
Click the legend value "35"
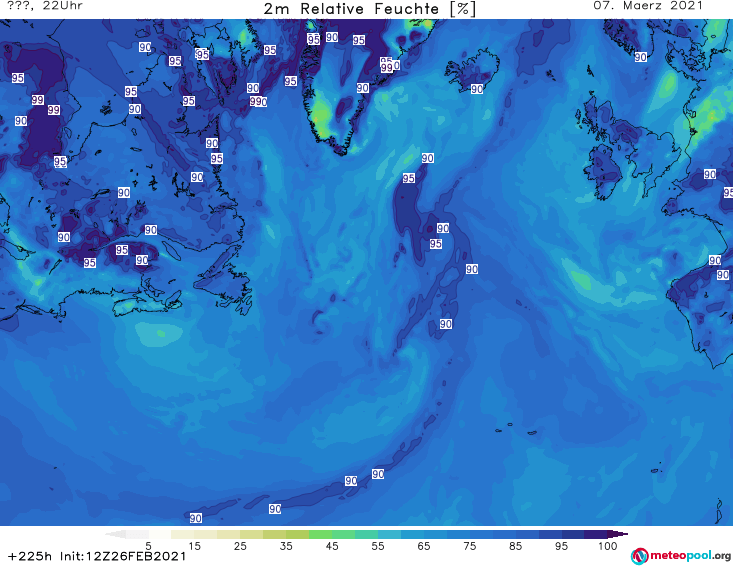click(286, 546)
